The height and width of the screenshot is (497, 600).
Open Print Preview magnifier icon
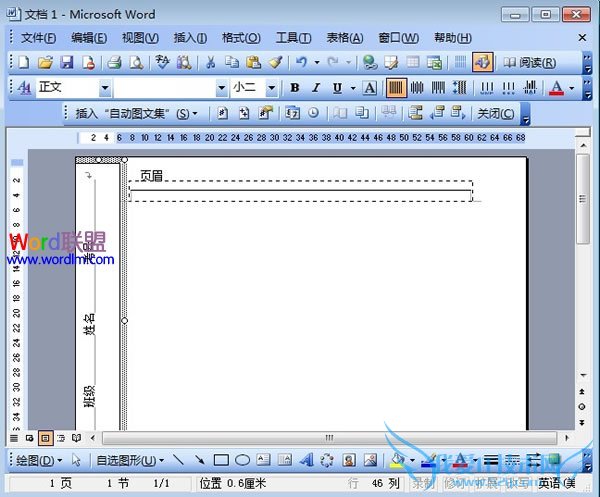(x=136, y=62)
